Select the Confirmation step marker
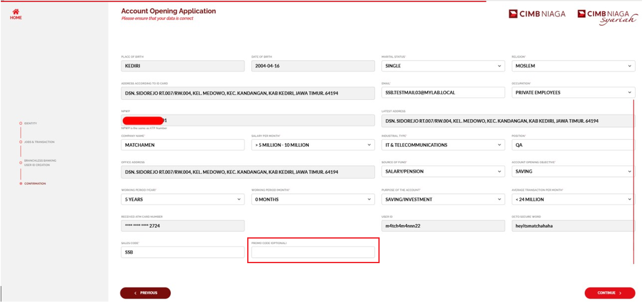Image resolution: width=644 pixels, height=302 pixels. coord(21,184)
